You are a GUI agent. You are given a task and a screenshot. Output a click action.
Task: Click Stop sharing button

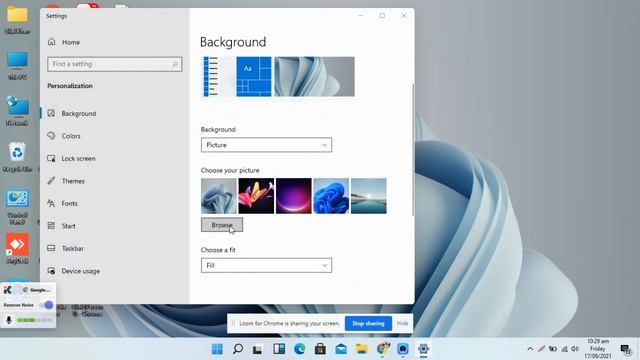pyautogui.click(x=368, y=323)
